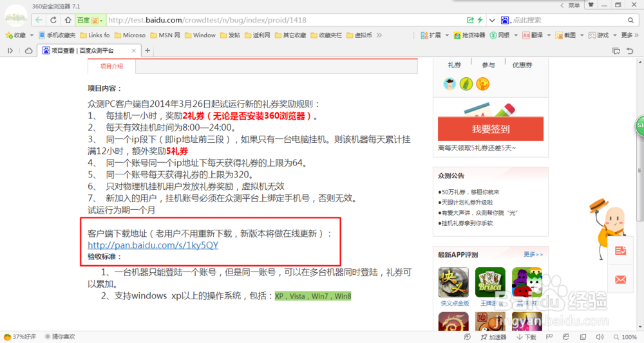Open announcement 50万礼券，够胆你就来
Screen dimensions: 644x343
469,192
